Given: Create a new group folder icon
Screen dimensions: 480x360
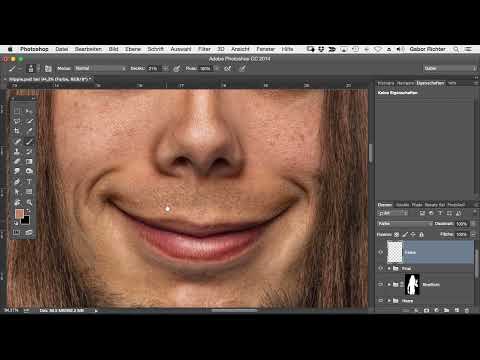Looking at the screenshot, I should (446, 310).
